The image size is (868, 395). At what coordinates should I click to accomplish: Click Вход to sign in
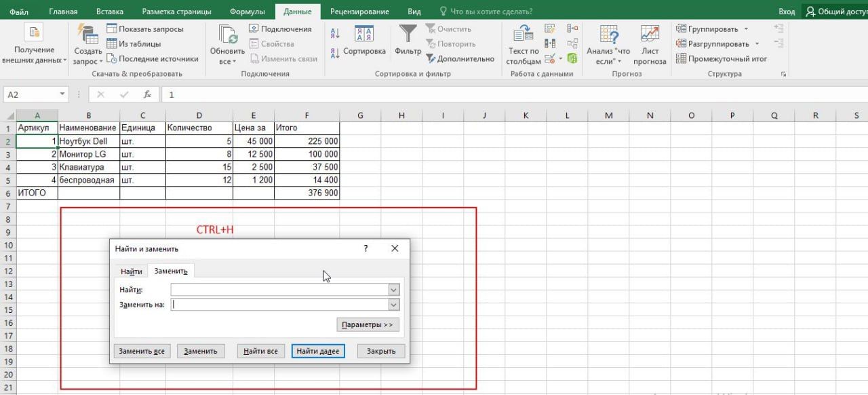(x=787, y=12)
